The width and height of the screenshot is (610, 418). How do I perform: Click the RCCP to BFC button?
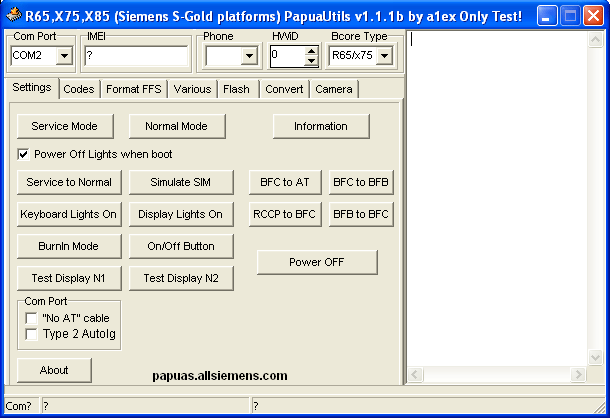coord(285,214)
